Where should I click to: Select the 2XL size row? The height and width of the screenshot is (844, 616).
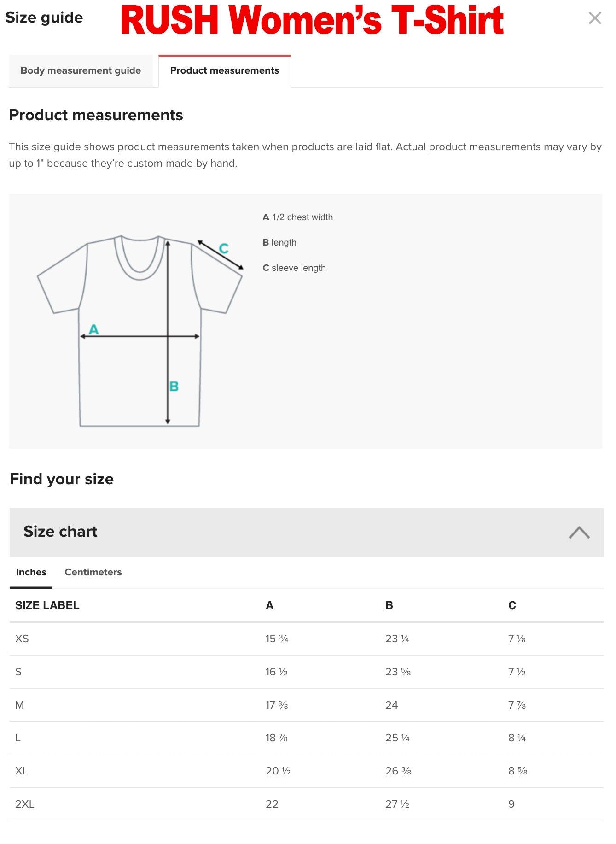click(x=25, y=804)
